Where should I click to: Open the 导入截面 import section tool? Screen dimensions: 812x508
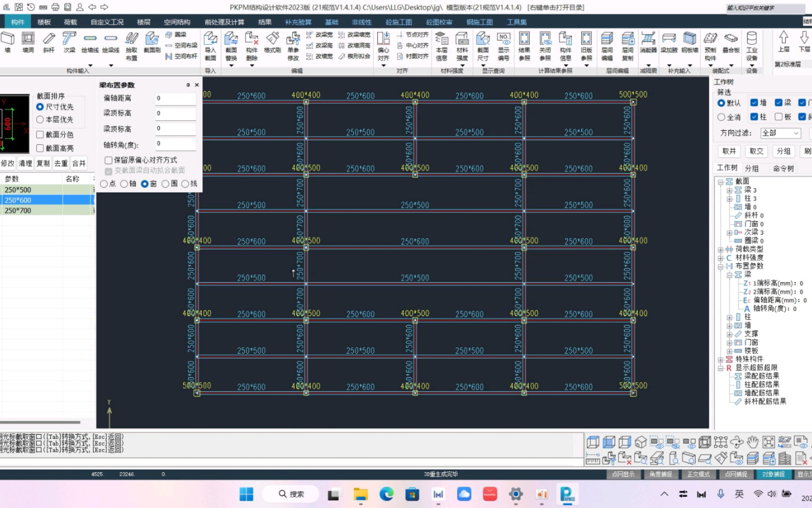[210, 45]
